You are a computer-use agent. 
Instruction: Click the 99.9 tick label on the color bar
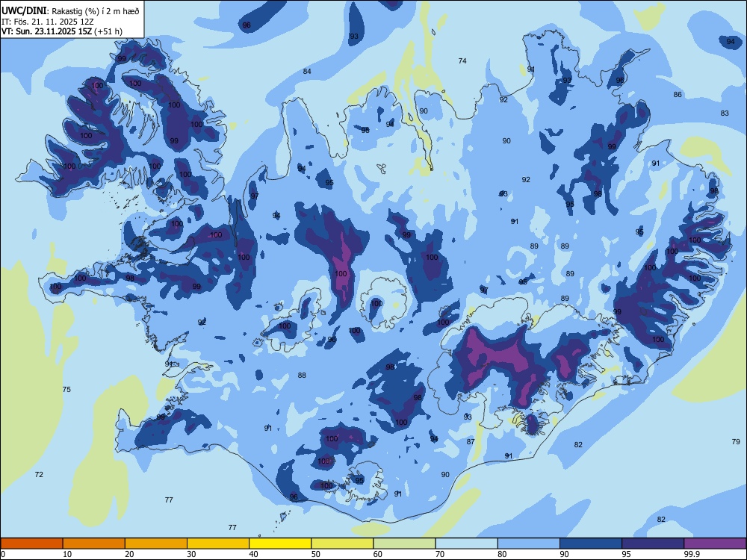click(692, 554)
